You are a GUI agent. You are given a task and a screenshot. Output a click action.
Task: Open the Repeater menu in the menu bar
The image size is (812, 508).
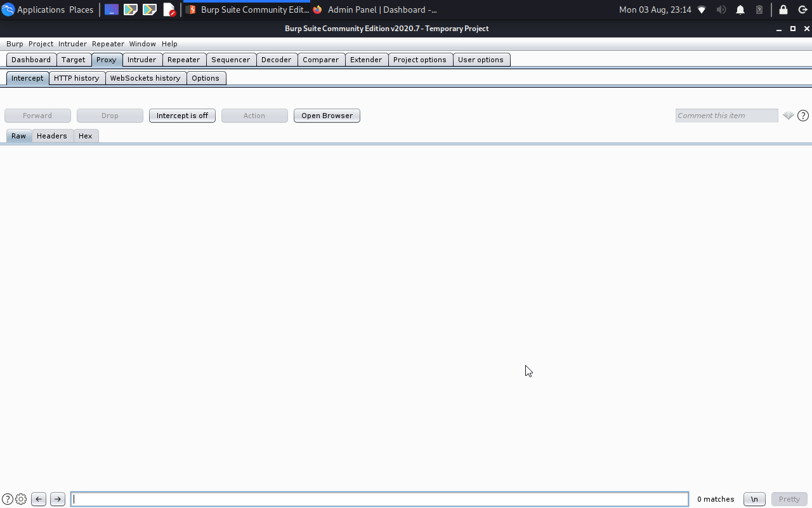(x=107, y=44)
